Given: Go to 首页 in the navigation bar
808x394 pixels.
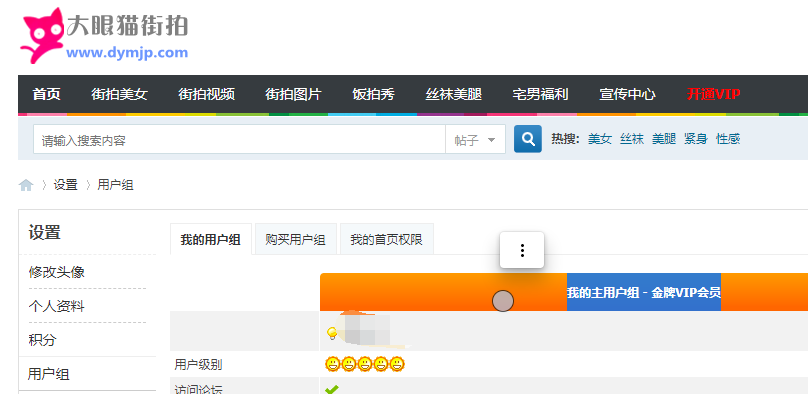Looking at the screenshot, I should [46, 94].
